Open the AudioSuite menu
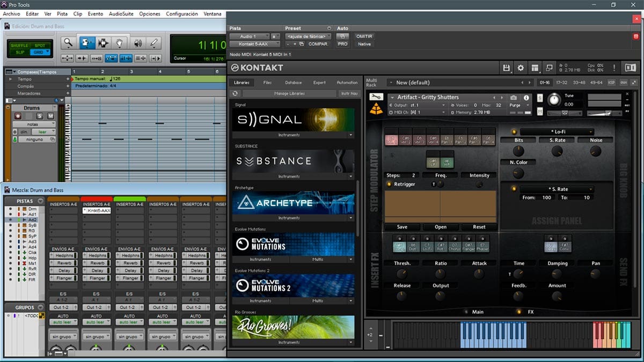The height and width of the screenshot is (362, 644). tap(121, 13)
